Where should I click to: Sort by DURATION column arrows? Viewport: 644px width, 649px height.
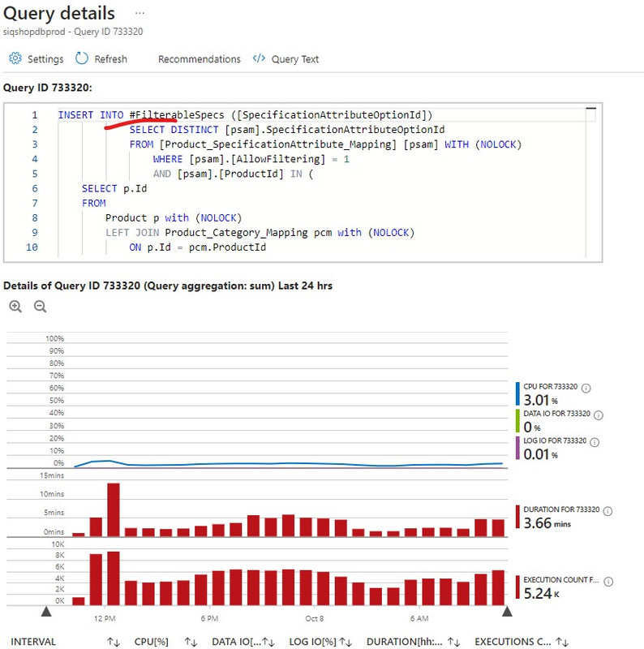click(454, 642)
